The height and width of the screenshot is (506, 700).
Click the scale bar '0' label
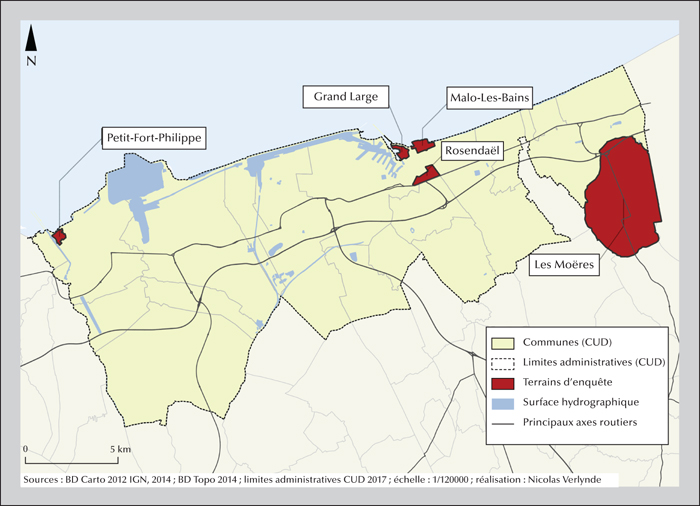25,449
